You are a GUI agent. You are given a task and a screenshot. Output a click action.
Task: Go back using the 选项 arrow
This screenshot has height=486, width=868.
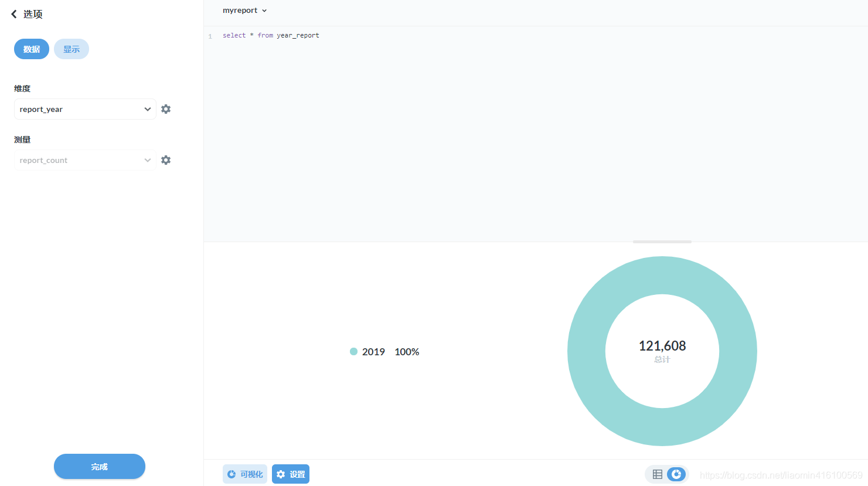14,14
